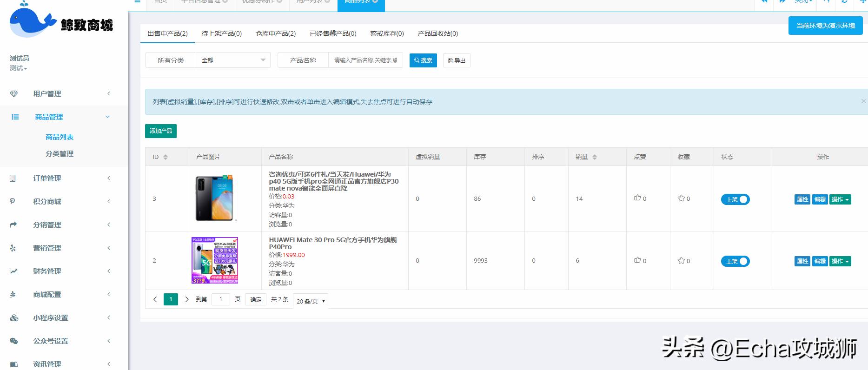Open 操作 dropdown for product ID 3
868x370 pixels.
840,199
